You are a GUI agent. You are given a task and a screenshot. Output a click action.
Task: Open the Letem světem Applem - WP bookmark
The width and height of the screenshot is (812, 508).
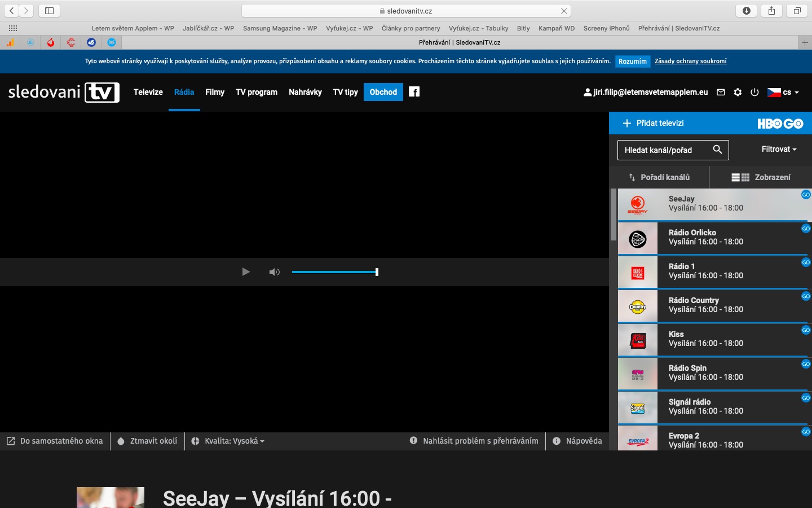(x=133, y=28)
